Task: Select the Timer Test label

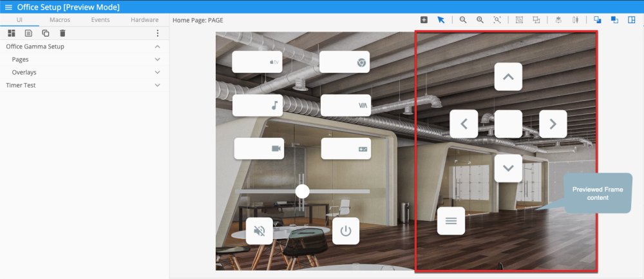Action: [x=21, y=85]
